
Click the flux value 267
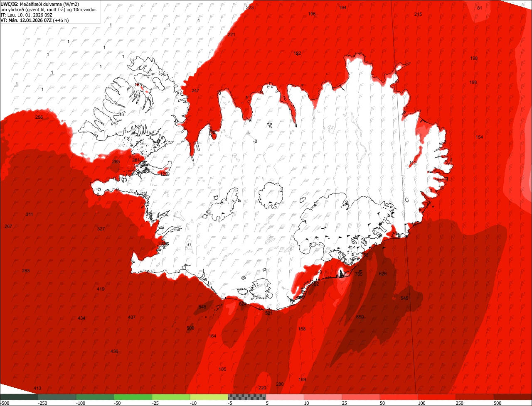8,227
